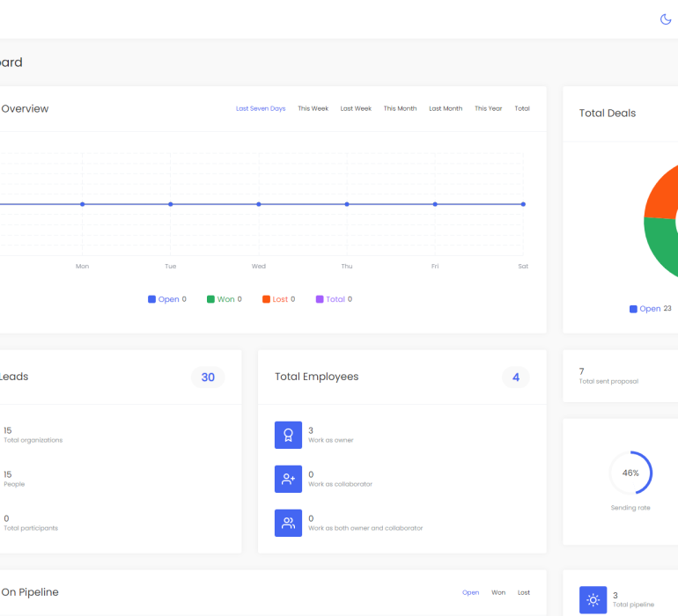This screenshot has height=616, width=678.
Task: Click the 46% sending rate progress circle
Action: point(630,473)
